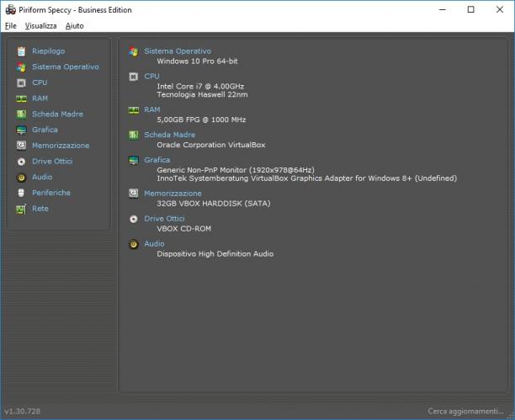
Task: Click 'Dispositivo High Definition Audio' text
Action: [215, 254]
